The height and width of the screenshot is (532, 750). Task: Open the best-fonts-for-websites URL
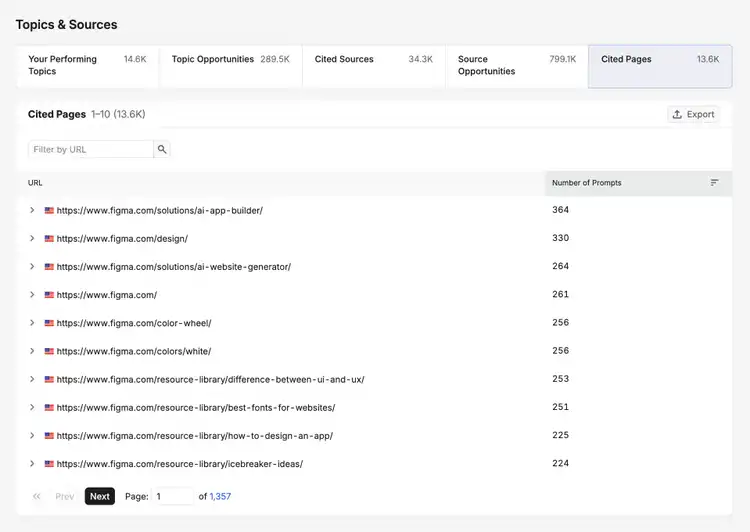click(196, 408)
